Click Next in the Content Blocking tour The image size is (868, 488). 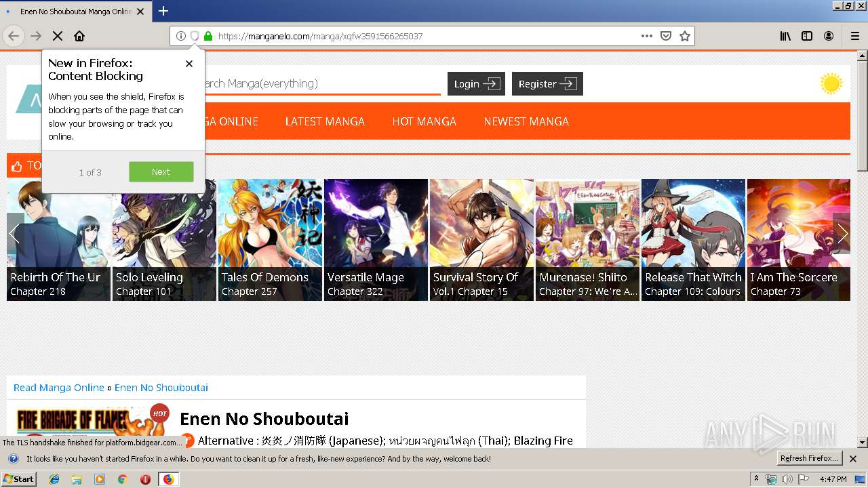click(x=161, y=171)
